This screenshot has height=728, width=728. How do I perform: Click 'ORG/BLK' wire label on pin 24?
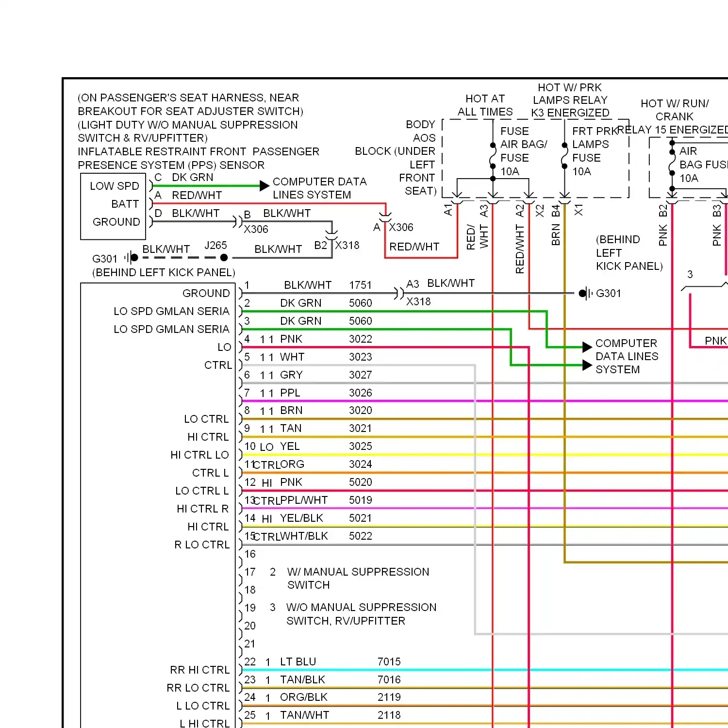(304, 697)
